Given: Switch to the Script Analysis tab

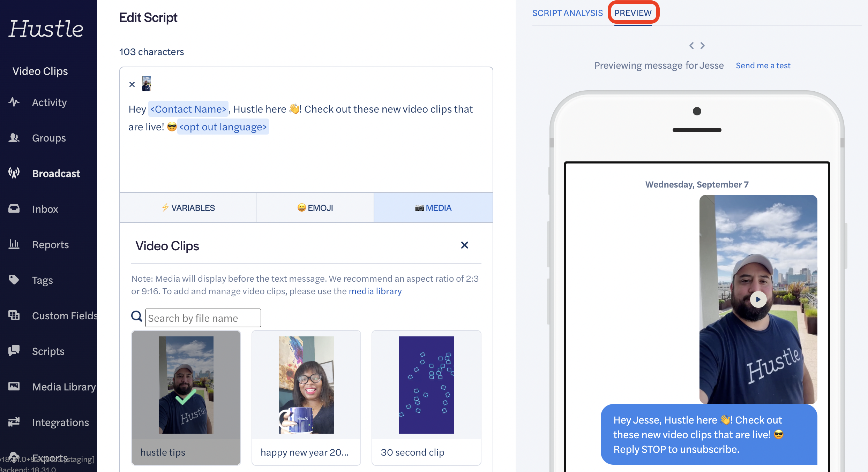Looking at the screenshot, I should 567,13.
